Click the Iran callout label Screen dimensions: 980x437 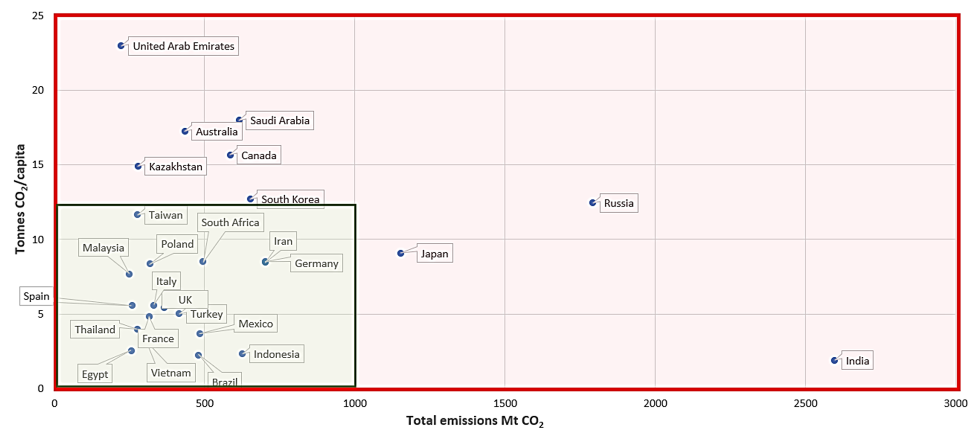pos(283,241)
